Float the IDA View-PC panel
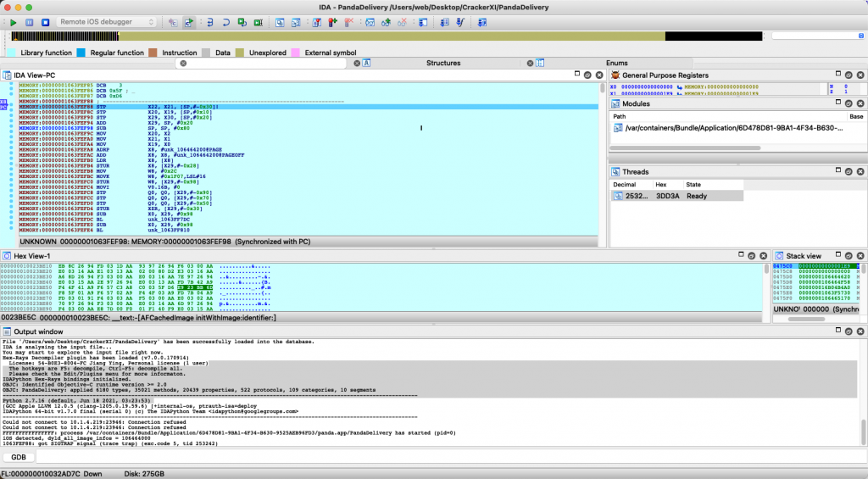The width and height of the screenshot is (868, 479). click(x=586, y=75)
